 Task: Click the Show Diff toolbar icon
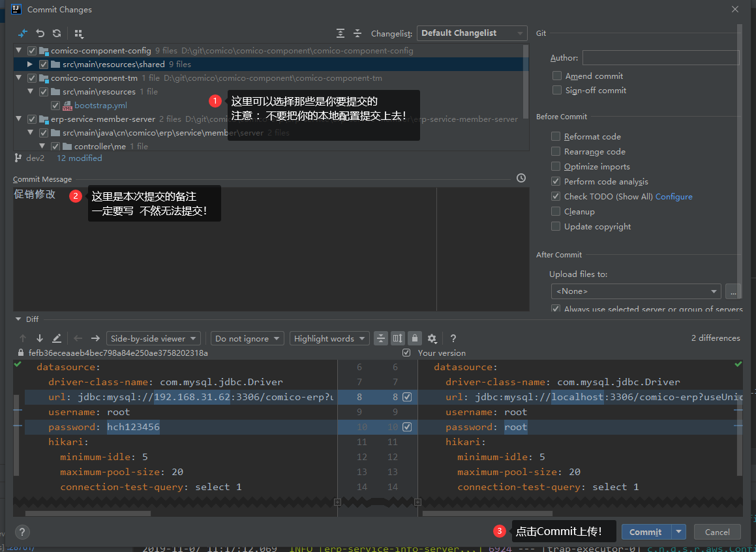point(23,33)
